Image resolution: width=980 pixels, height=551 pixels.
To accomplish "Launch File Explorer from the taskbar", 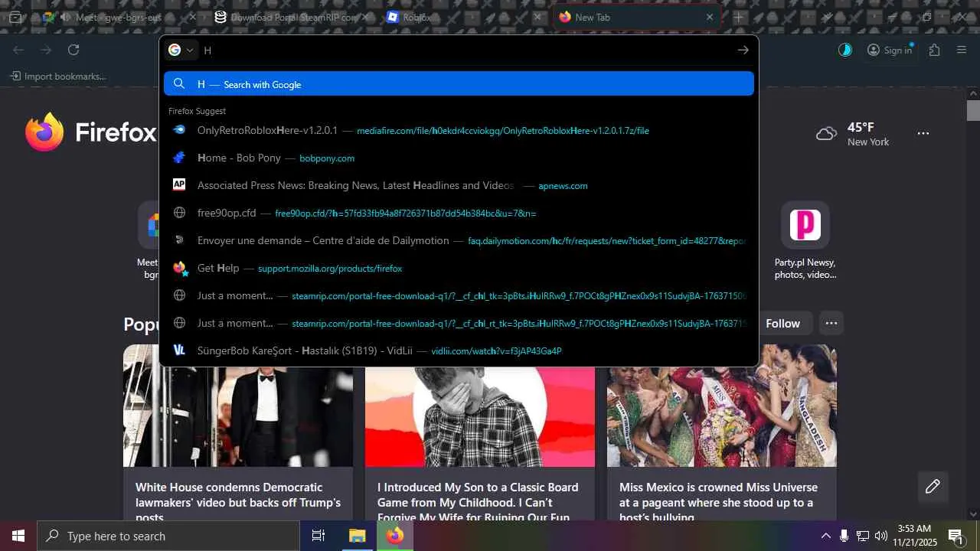I will 357,536.
